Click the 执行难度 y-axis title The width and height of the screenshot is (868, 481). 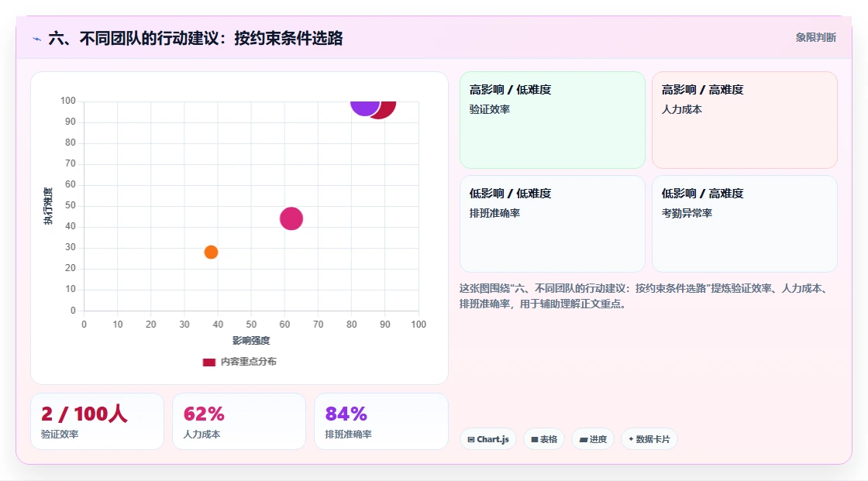[48, 206]
